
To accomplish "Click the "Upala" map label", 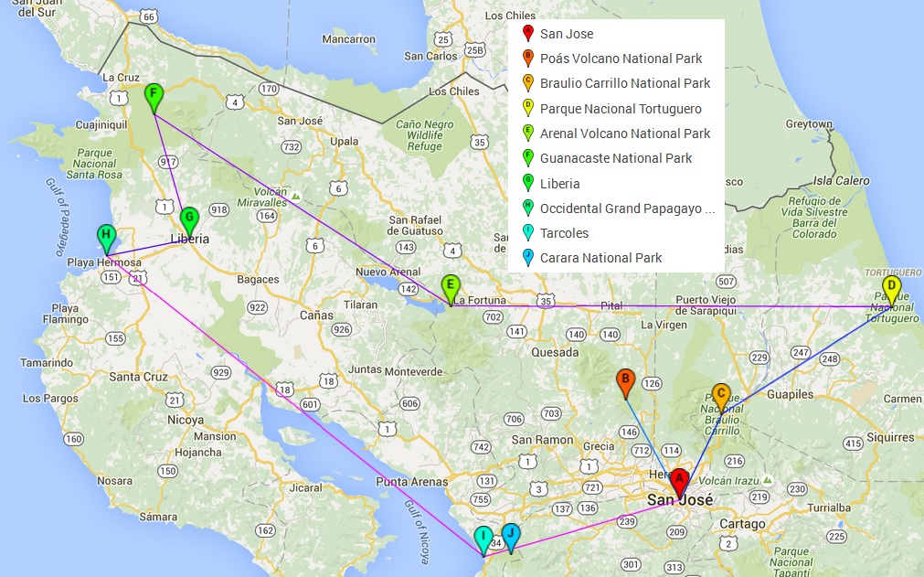I will pyautogui.click(x=345, y=142).
